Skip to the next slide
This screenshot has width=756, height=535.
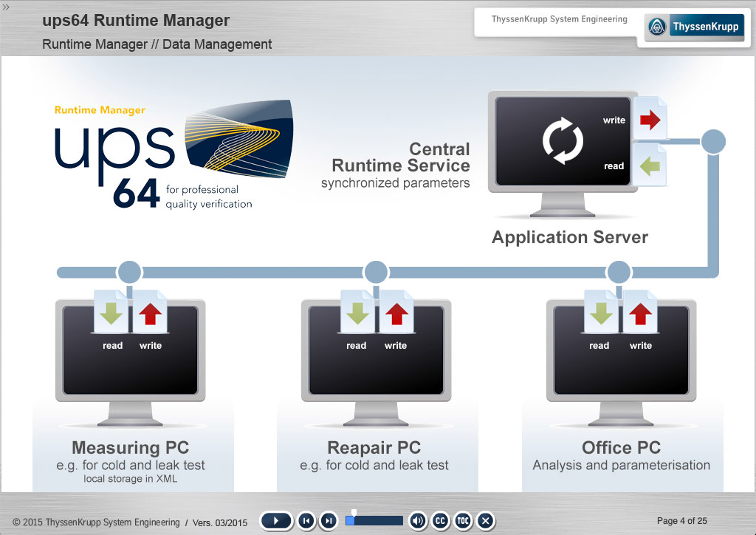[x=329, y=521]
